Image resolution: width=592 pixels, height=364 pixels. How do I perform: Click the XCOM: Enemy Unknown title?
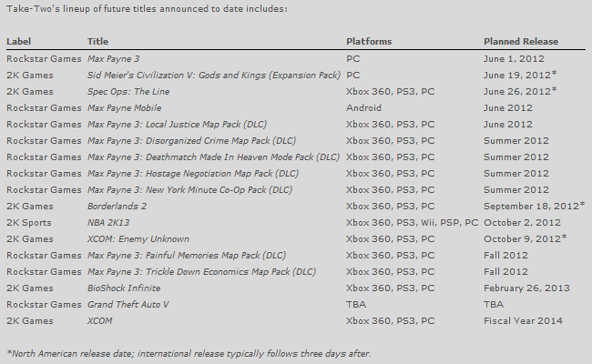tap(138, 239)
